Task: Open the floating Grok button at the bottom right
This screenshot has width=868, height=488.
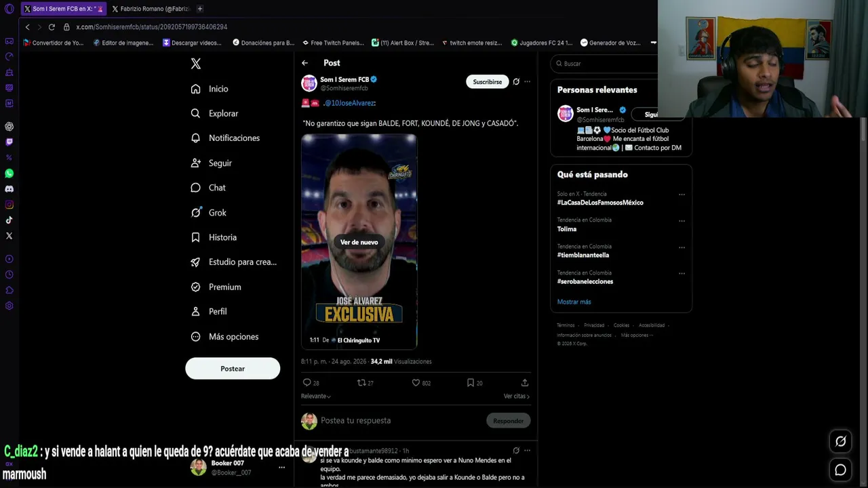Action: click(x=841, y=442)
